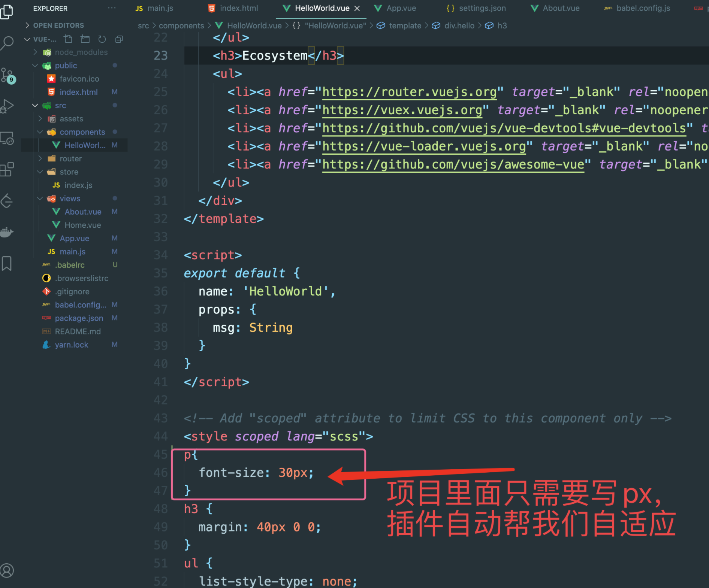
Task: Open the Extensions view icon
Action: 7,169
